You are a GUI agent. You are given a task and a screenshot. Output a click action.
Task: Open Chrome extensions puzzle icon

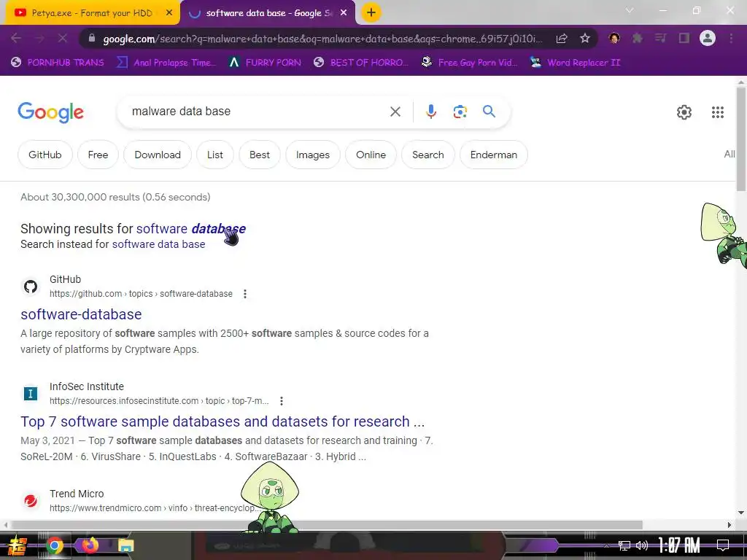(x=637, y=38)
